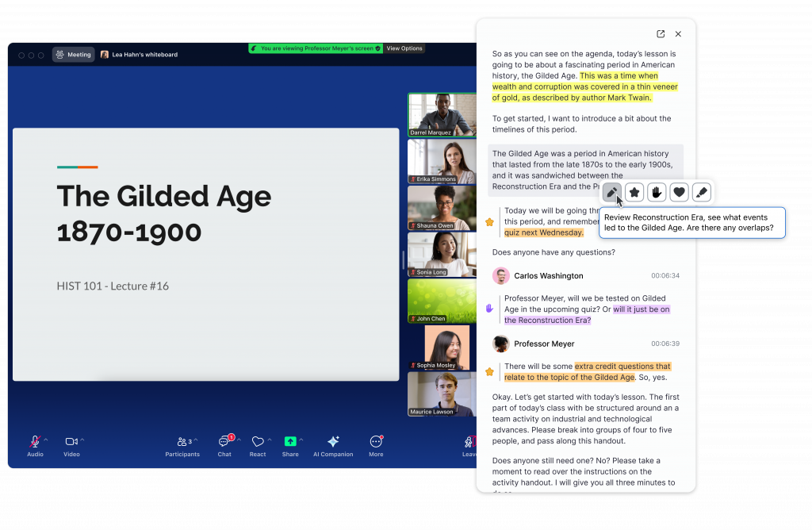Open AI Companion
This screenshot has width=812, height=530.
(333, 442)
